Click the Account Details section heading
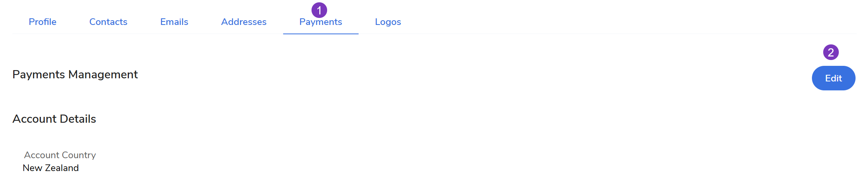 [54, 119]
